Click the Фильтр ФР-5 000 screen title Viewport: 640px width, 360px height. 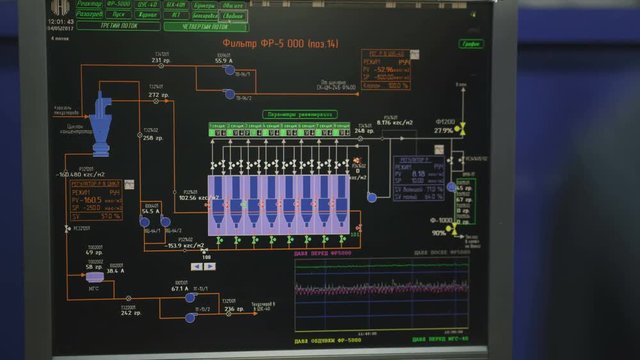tap(280, 44)
